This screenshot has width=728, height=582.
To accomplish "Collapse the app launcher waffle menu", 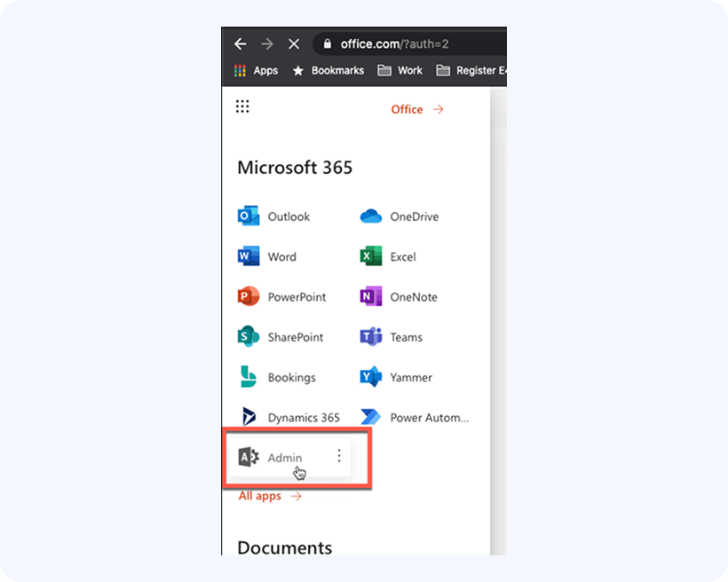I will click(x=242, y=107).
